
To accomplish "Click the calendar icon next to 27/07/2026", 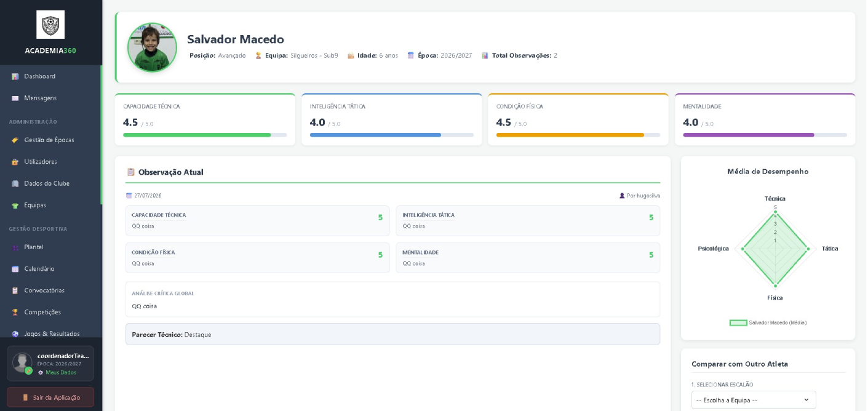I will click(x=129, y=196).
